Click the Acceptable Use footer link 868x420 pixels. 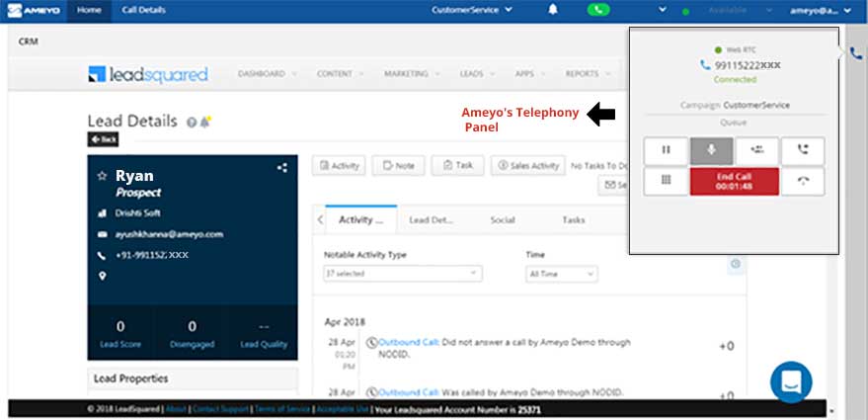point(342,409)
